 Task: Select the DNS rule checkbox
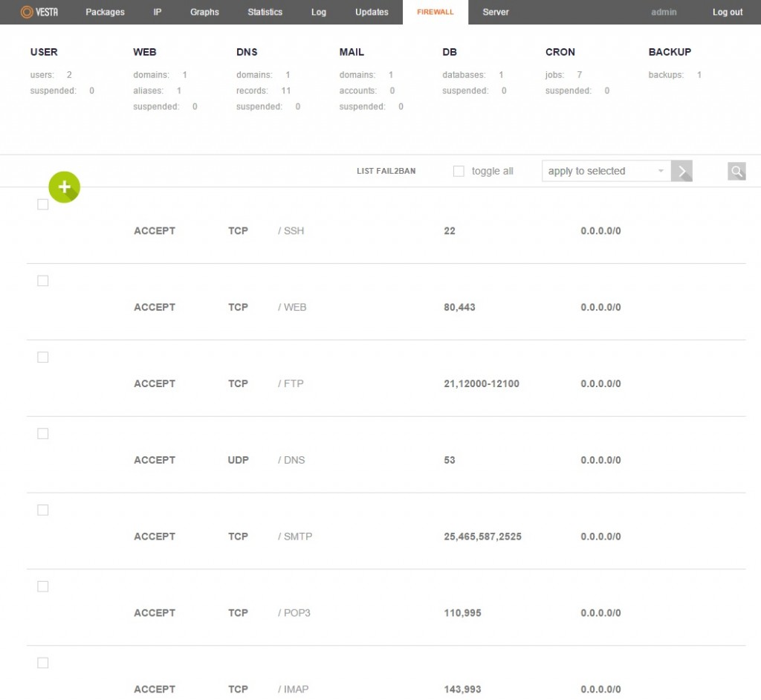click(x=43, y=433)
